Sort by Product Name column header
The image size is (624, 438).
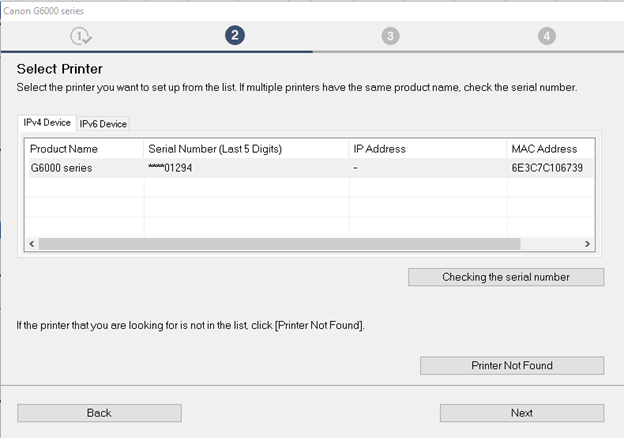point(84,149)
